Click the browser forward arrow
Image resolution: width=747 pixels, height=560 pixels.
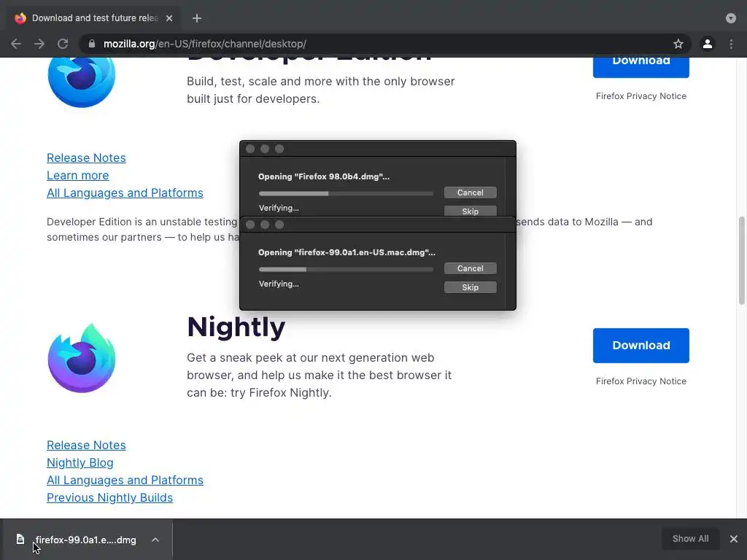(x=39, y=44)
